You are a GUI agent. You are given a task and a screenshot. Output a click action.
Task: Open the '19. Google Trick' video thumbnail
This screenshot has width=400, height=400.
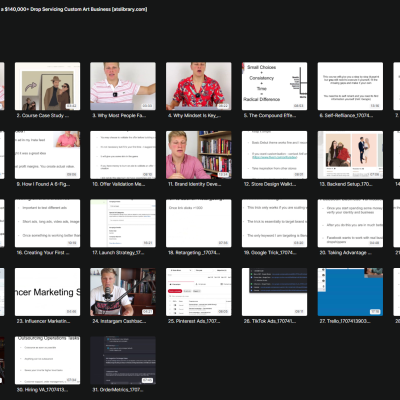pos(274,223)
